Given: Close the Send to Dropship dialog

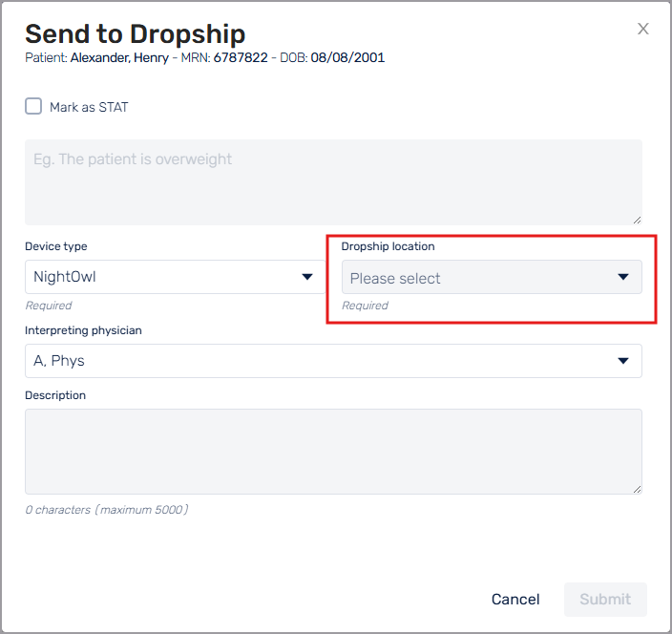Looking at the screenshot, I should click(643, 29).
